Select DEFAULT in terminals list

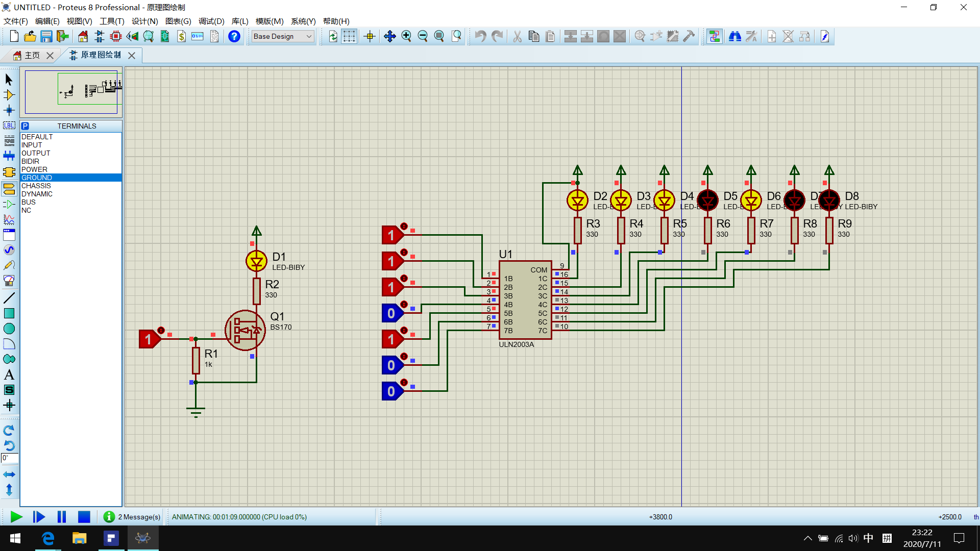[71, 137]
